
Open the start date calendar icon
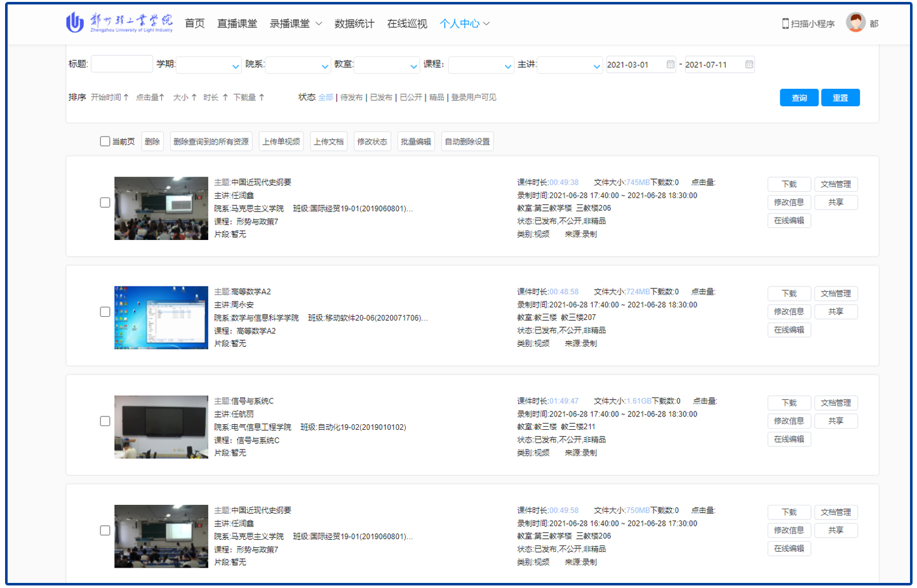[x=671, y=64]
